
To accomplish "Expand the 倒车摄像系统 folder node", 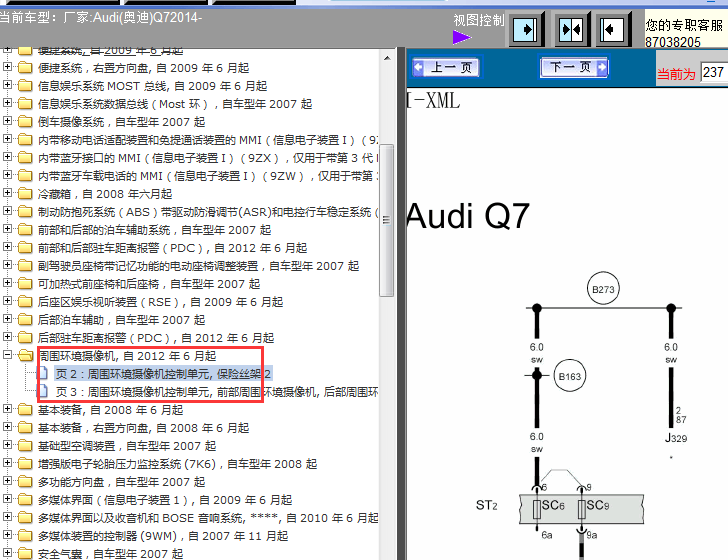I will coord(7,120).
